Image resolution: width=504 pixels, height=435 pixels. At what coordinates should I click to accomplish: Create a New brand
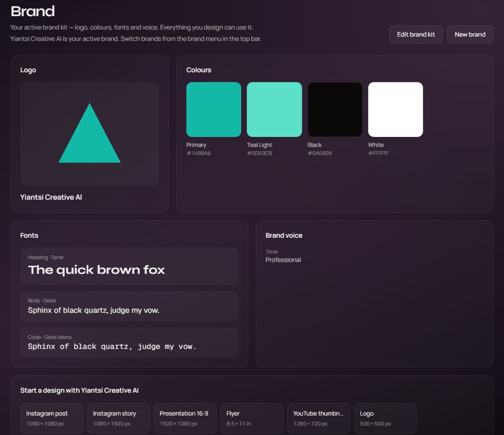[470, 34]
